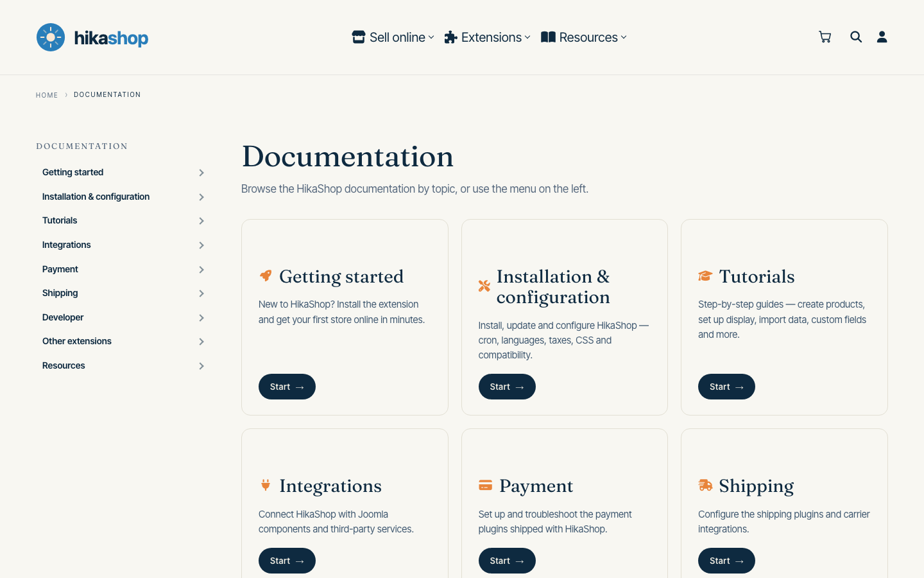This screenshot has height=578, width=924.
Task: Select Other extensions in the sidebar
Action: (77, 341)
